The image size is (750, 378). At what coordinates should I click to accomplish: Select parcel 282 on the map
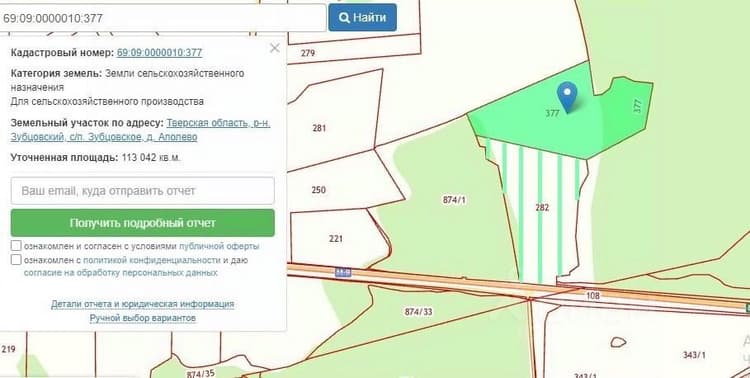tap(542, 208)
